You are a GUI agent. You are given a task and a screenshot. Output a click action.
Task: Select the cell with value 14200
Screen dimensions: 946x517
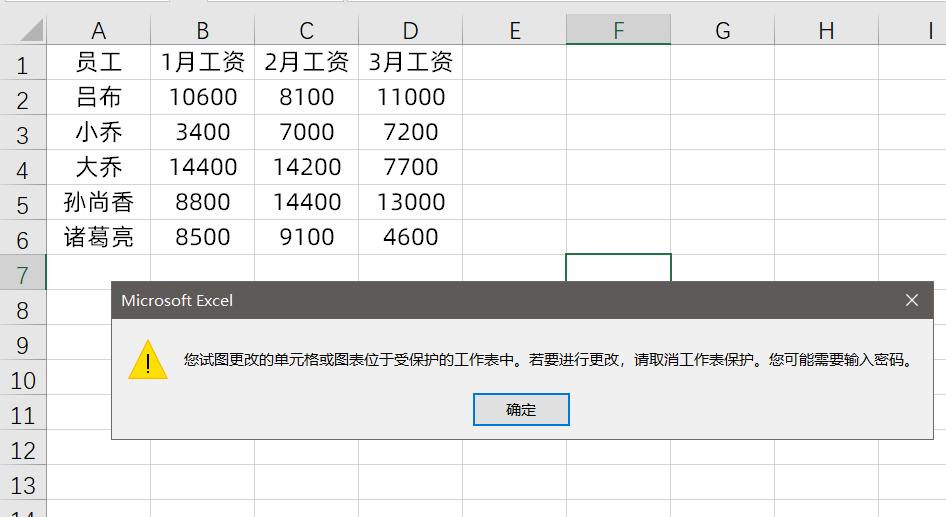point(306,167)
